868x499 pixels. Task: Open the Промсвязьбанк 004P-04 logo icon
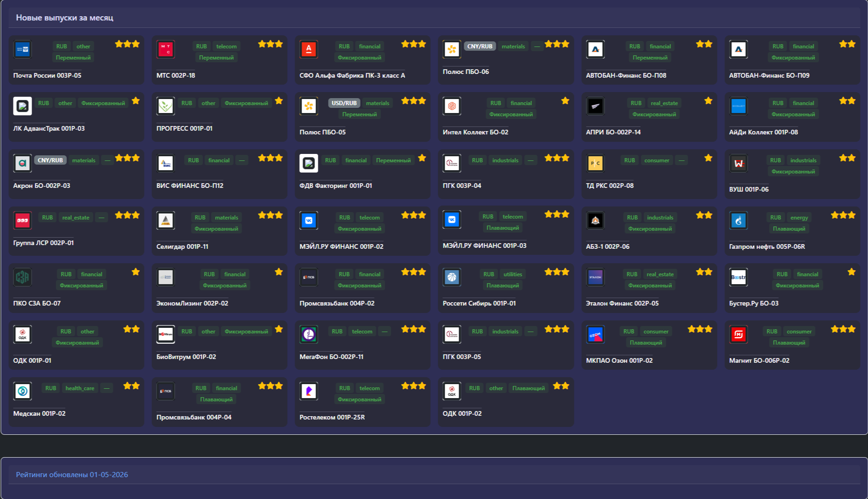[x=165, y=391]
